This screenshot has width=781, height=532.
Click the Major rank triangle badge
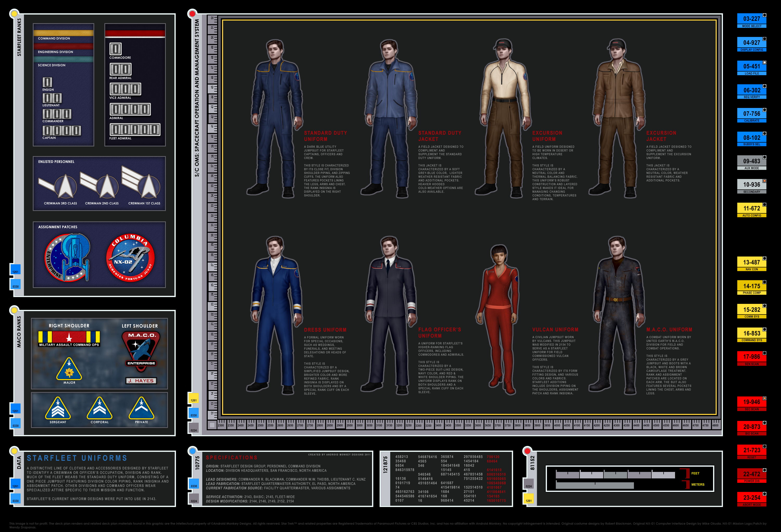coord(69,369)
